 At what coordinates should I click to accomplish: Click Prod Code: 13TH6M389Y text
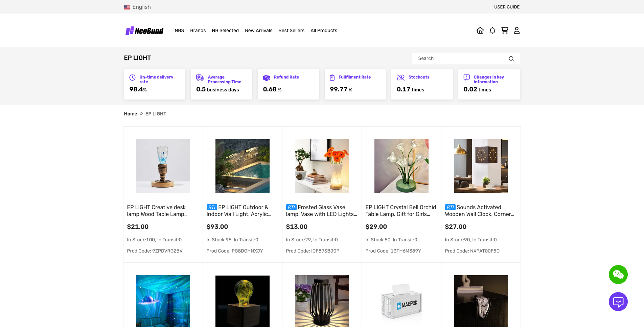coord(393,251)
